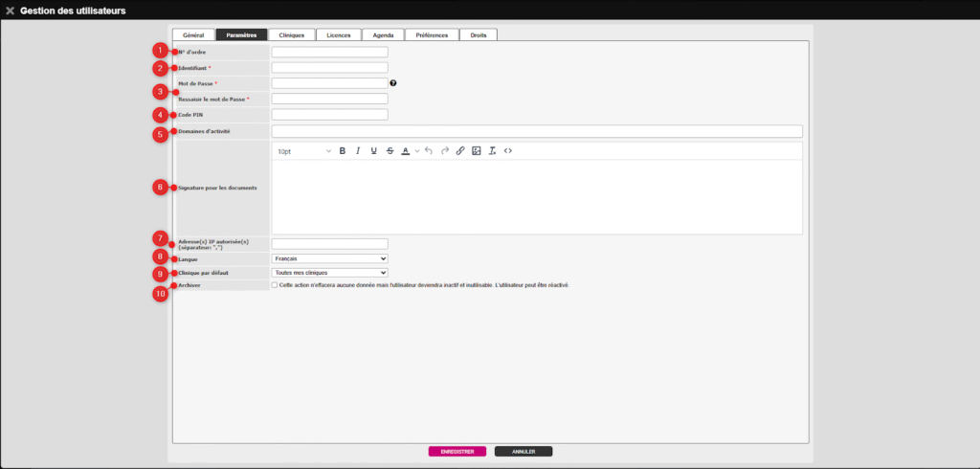This screenshot has height=469, width=980.
Task: Open the Langue dropdown
Action: [329, 258]
